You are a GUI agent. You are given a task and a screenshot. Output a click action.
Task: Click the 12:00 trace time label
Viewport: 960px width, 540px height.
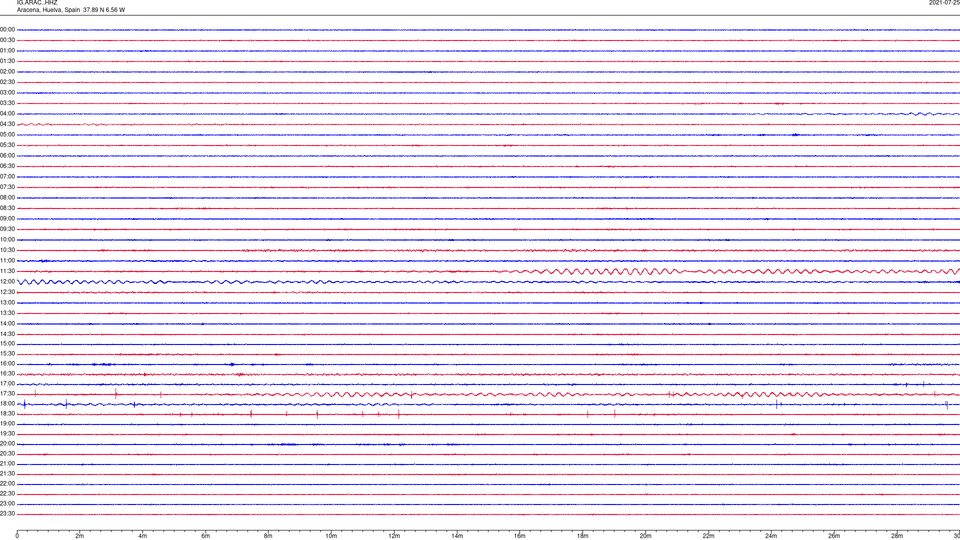pos(7,282)
